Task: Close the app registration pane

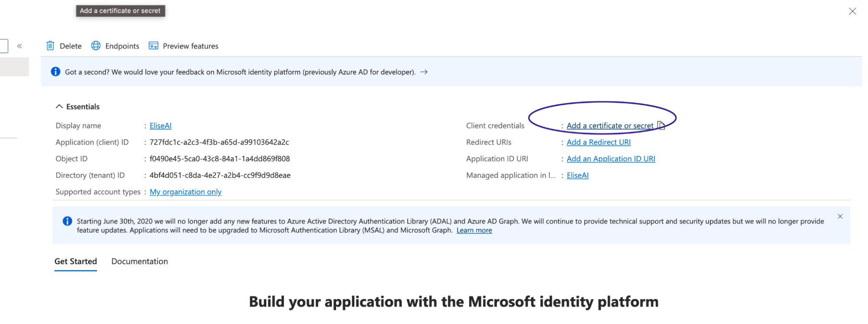Action: (x=852, y=11)
